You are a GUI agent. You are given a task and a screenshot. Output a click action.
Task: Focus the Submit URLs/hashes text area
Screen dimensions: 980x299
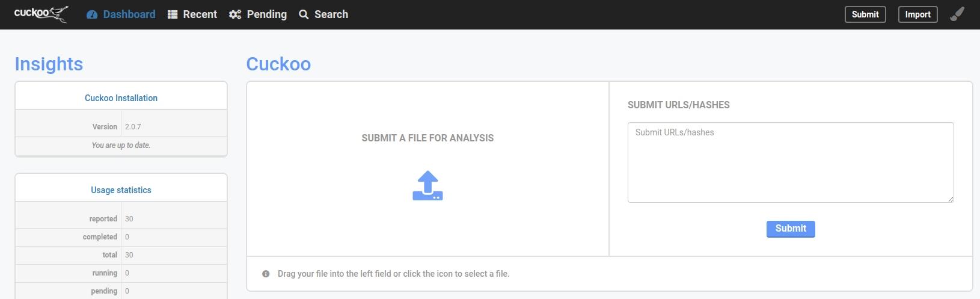790,162
